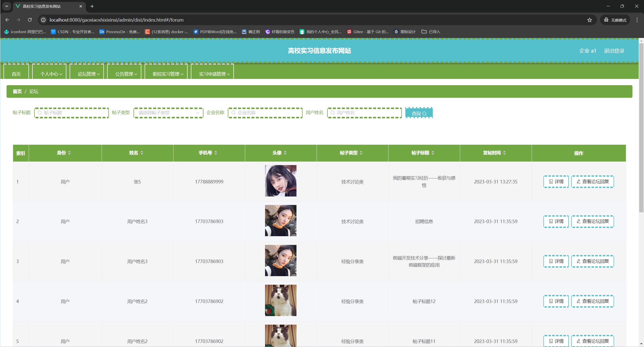Click the 查询 search button
Image resolution: width=644 pixels, height=347 pixels.
pyautogui.click(x=419, y=113)
